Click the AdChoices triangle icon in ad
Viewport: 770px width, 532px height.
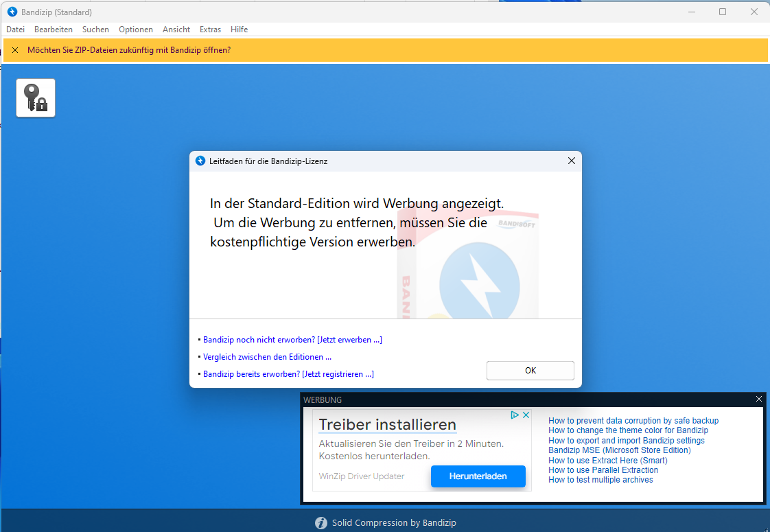pos(515,415)
